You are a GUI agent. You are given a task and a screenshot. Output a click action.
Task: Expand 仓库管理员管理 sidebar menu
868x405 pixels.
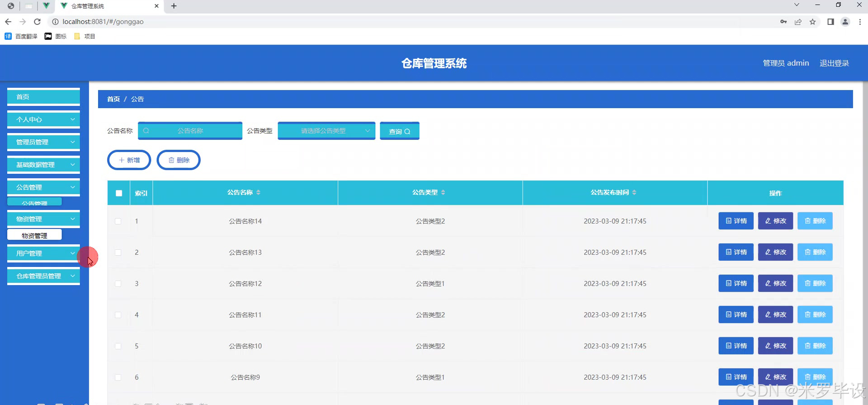tap(43, 276)
